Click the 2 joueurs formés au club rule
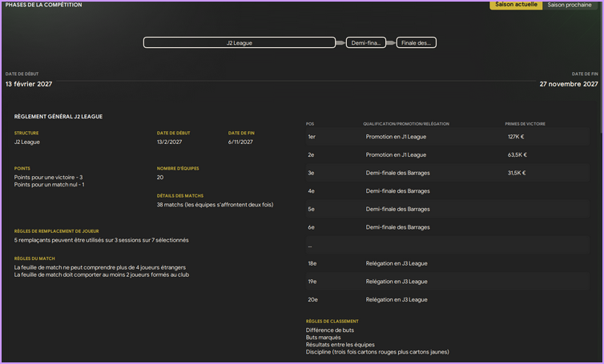604x364 pixels. [102, 274]
